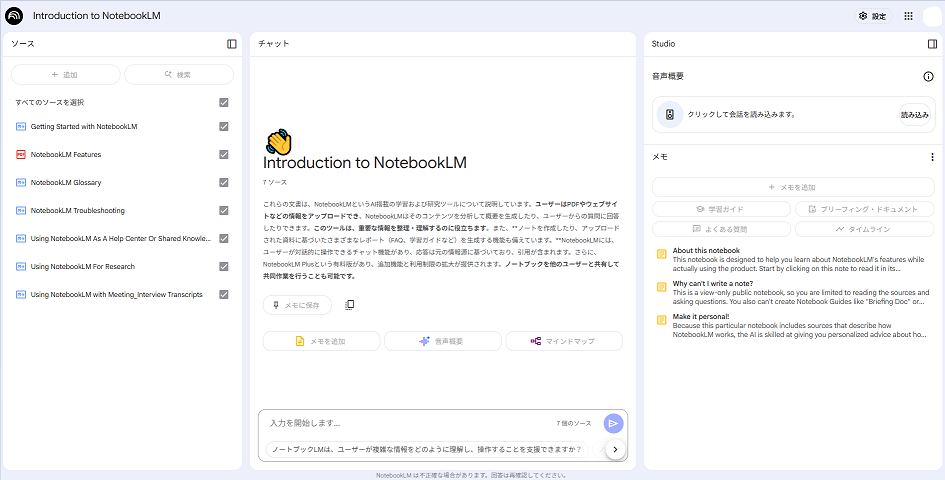Click the 検索 search sources button

(179, 75)
